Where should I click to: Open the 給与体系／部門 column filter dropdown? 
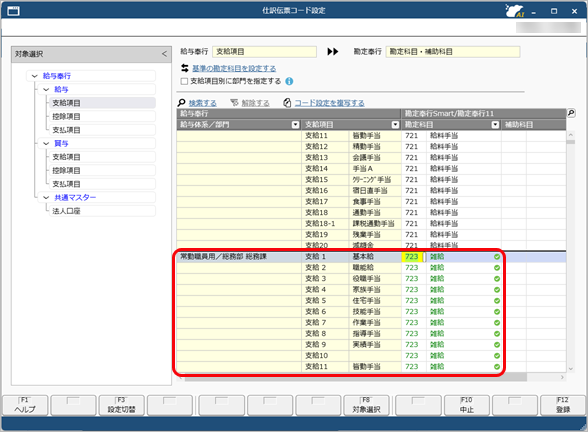pos(296,124)
